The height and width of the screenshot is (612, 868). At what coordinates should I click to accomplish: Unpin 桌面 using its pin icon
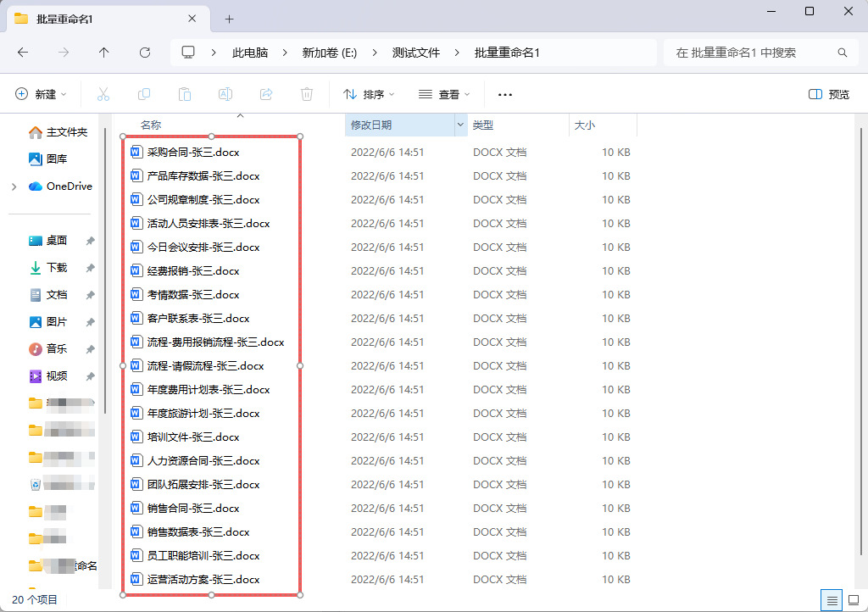tap(90, 241)
